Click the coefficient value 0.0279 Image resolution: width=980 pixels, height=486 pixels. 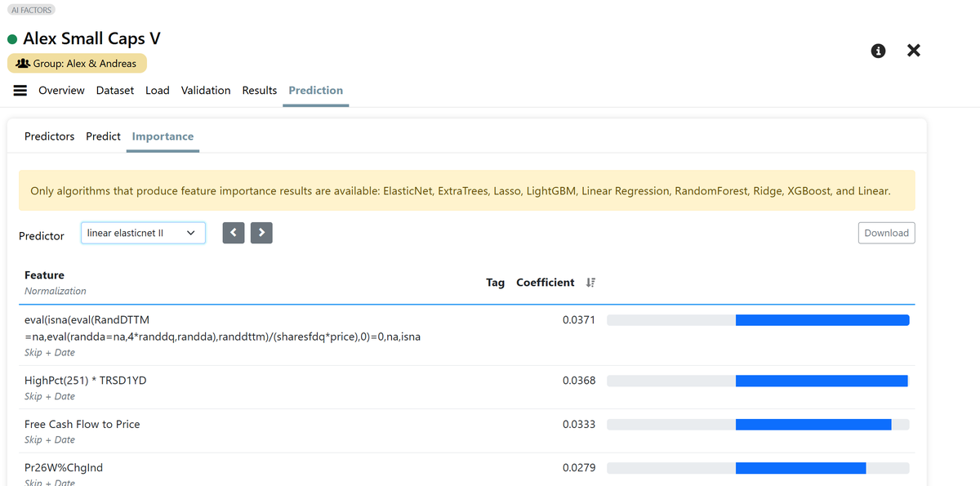click(x=579, y=468)
